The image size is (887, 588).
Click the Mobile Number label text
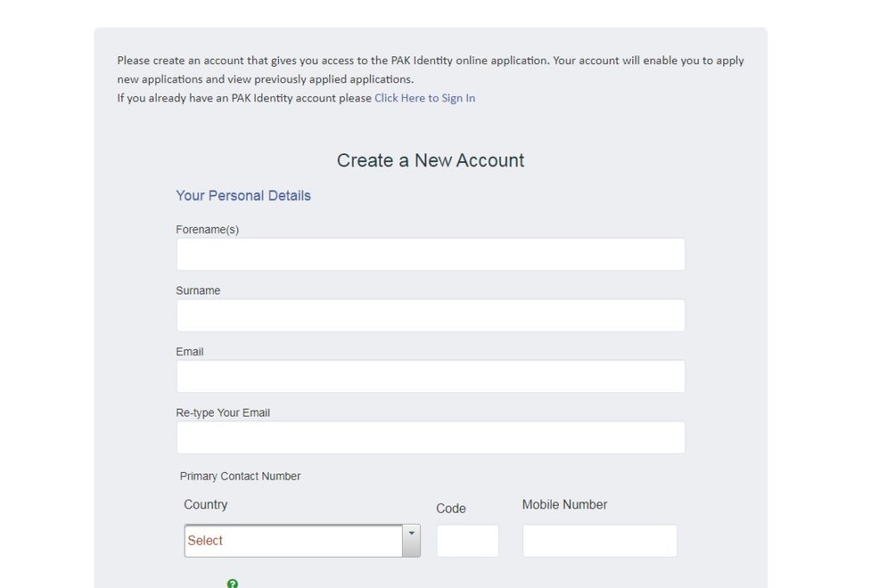click(x=563, y=503)
